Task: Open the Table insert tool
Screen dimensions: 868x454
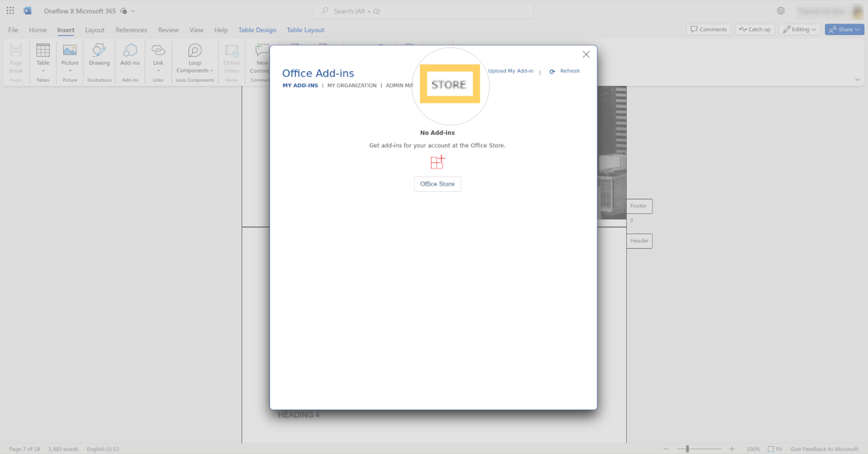Action: point(43,58)
